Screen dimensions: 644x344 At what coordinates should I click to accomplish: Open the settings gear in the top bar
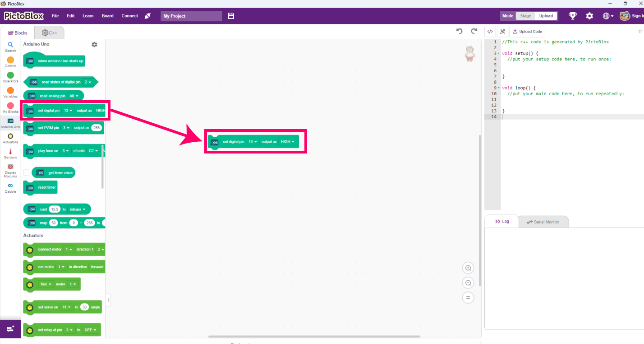[x=589, y=16]
